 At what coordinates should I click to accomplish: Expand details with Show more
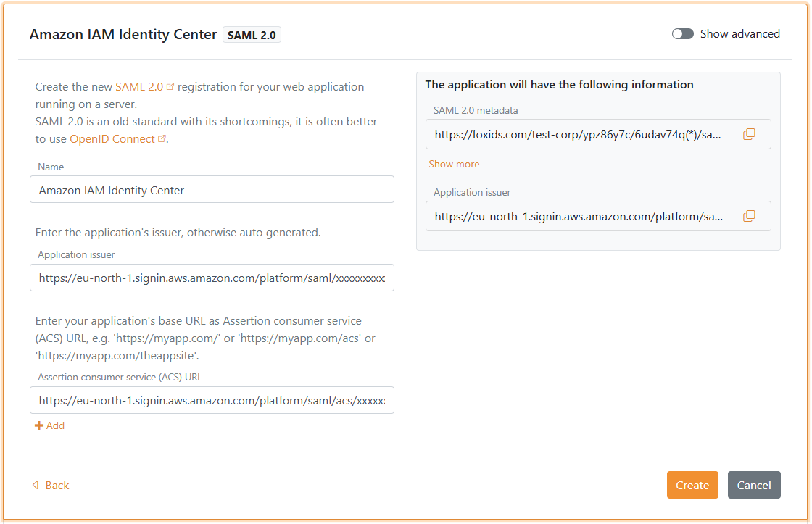[x=454, y=165]
